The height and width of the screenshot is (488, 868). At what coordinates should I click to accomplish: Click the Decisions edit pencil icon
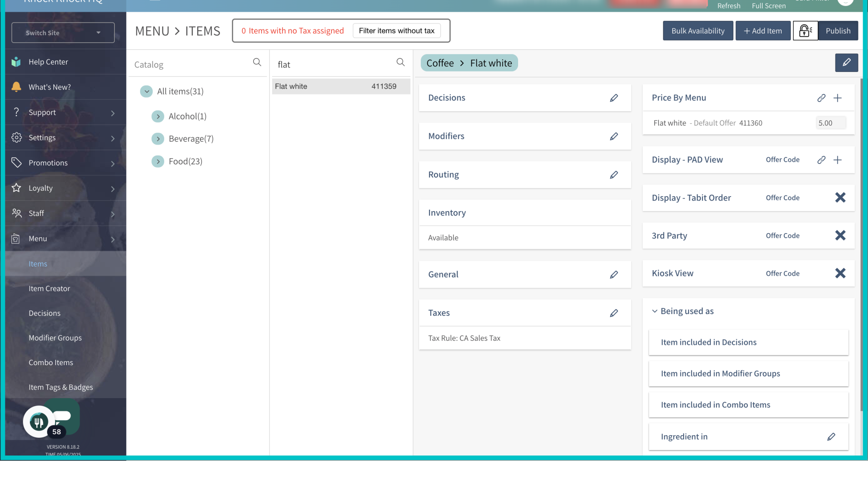[613, 98]
